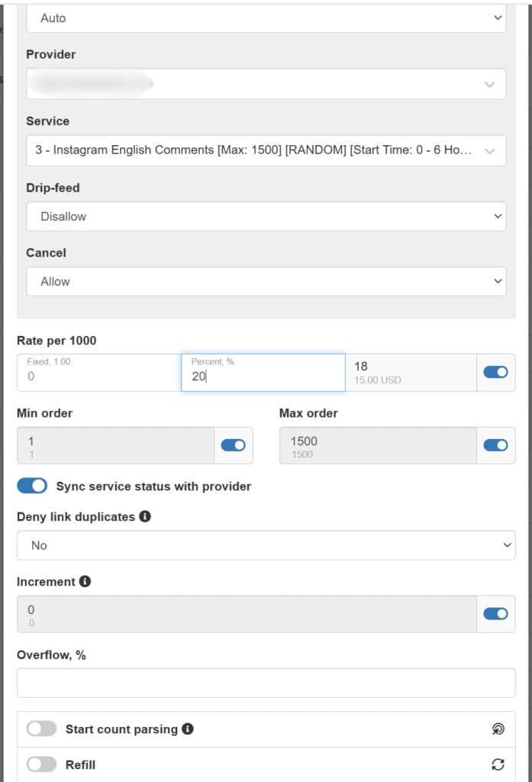
Task: Expand the Deny link duplicates dropdown
Action: coord(266,545)
